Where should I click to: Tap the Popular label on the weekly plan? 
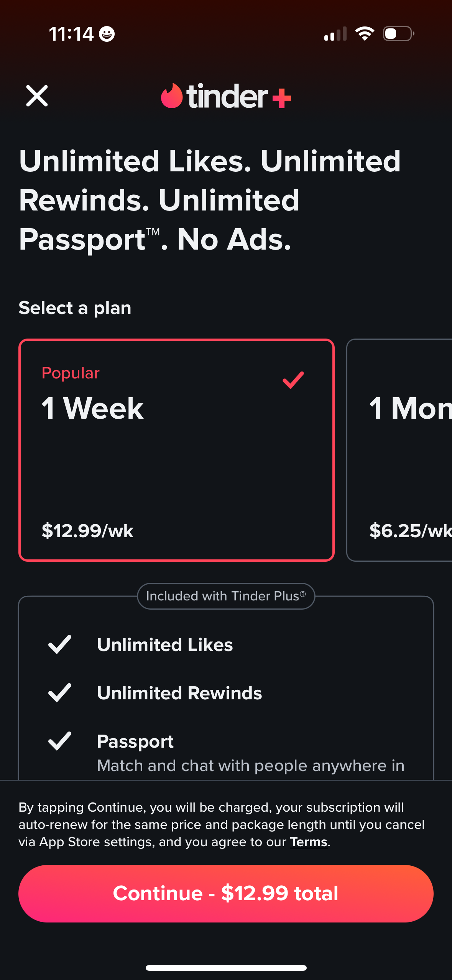coord(71,373)
